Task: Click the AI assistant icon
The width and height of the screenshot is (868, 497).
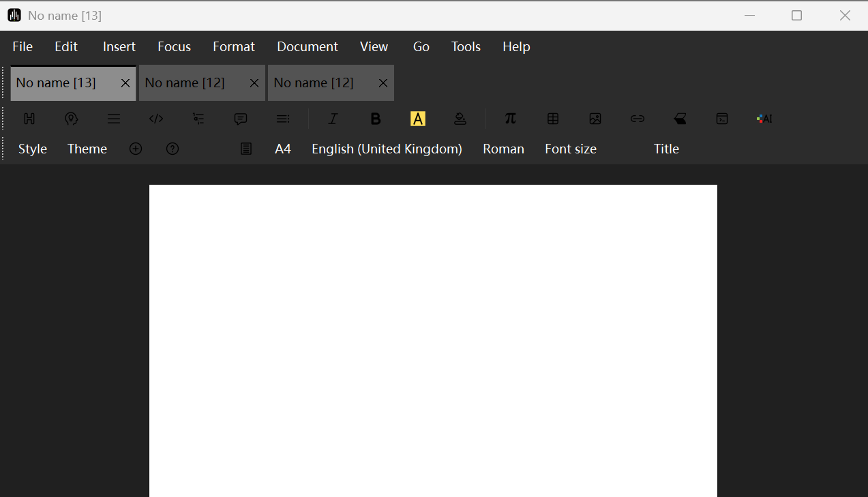Action: point(764,119)
